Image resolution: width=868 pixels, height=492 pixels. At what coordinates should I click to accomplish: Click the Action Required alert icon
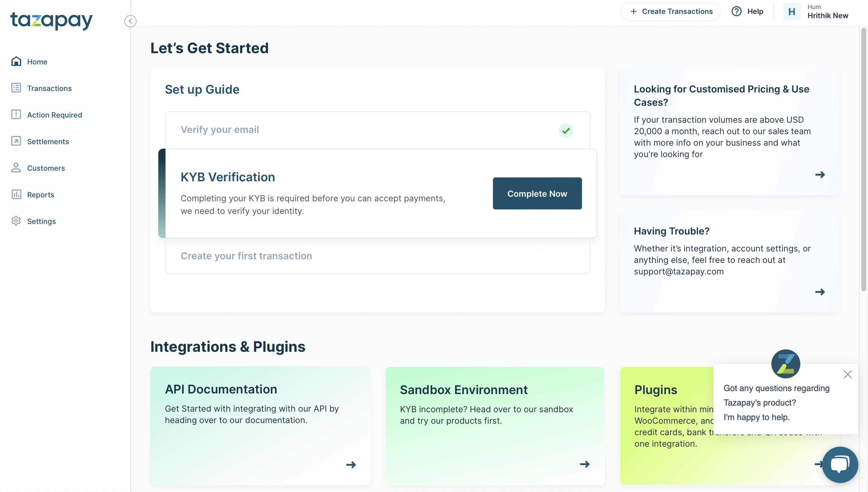(16, 115)
